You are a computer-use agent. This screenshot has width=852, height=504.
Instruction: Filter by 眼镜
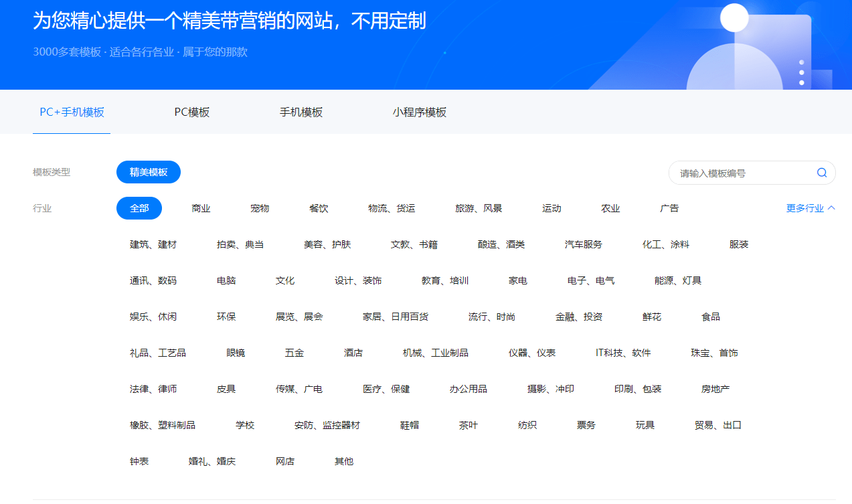point(236,353)
